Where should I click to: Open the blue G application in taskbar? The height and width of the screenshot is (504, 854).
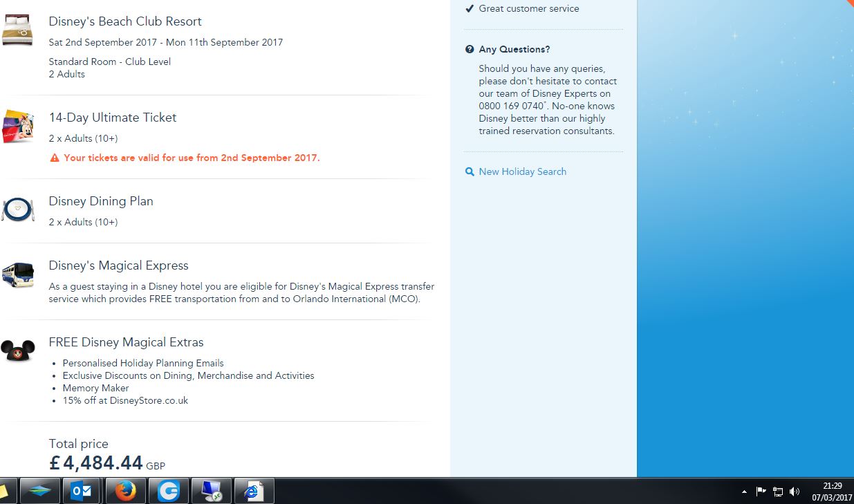point(168,491)
